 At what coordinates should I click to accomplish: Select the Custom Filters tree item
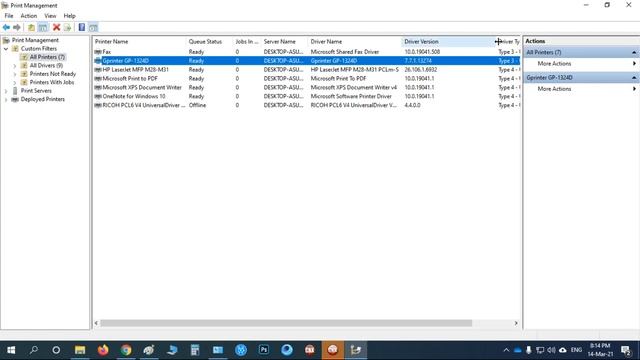click(39, 49)
